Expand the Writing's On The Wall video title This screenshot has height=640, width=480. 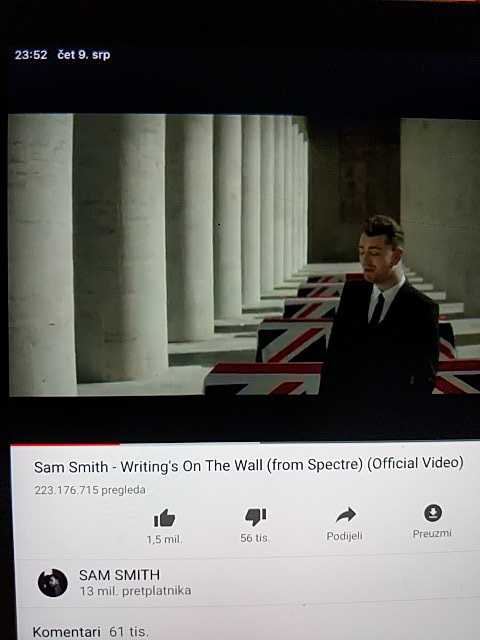pyautogui.click(x=248, y=465)
